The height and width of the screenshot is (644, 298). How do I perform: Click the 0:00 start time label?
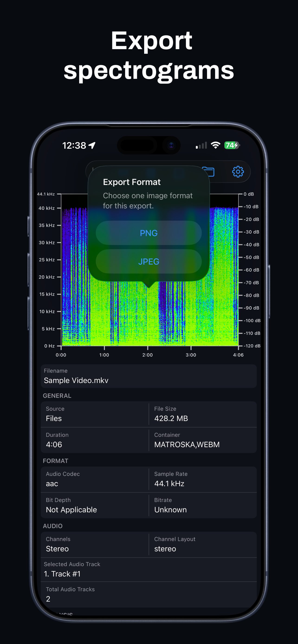click(x=61, y=355)
